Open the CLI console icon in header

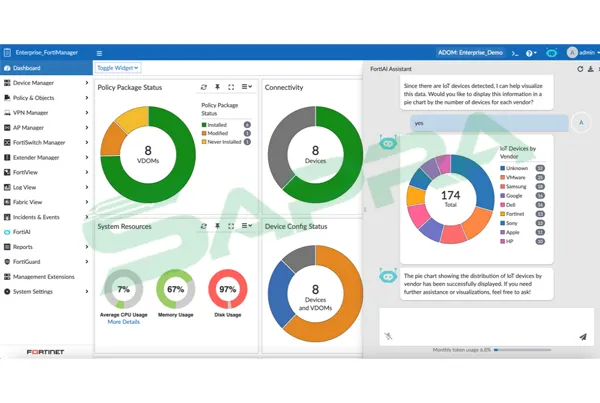515,53
